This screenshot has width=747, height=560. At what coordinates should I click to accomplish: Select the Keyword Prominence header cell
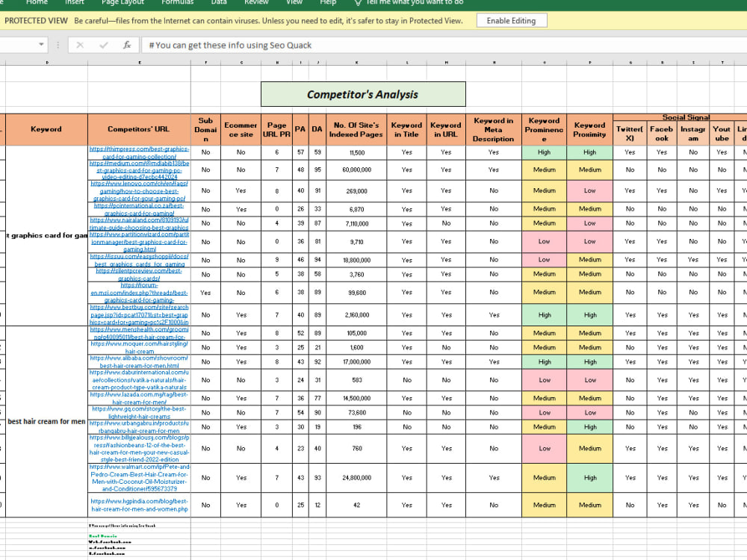[544, 129]
